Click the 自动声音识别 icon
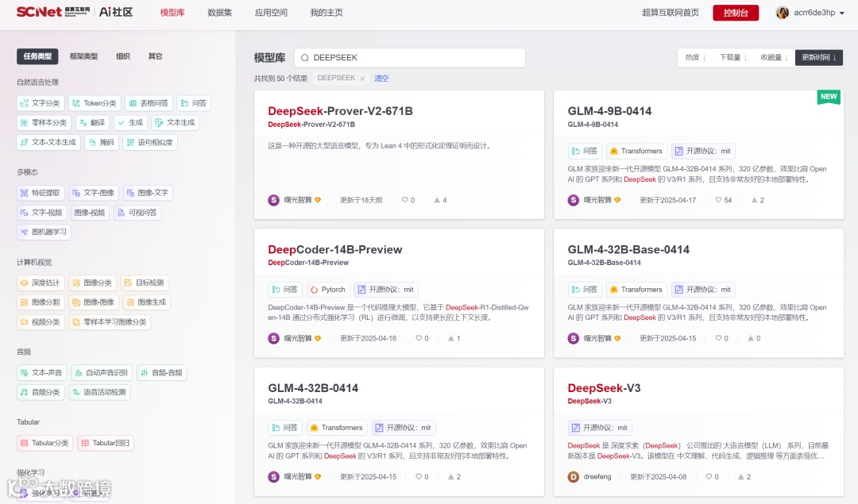Viewport: 858px width, 504px height. click(x=78, y=373)
